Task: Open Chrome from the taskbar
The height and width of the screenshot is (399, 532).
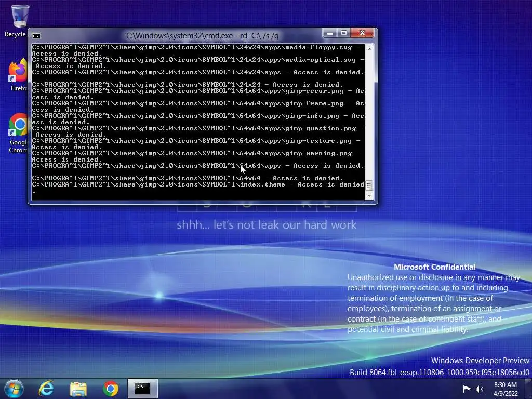Action: pyautogui.click(x=111, y=389)
